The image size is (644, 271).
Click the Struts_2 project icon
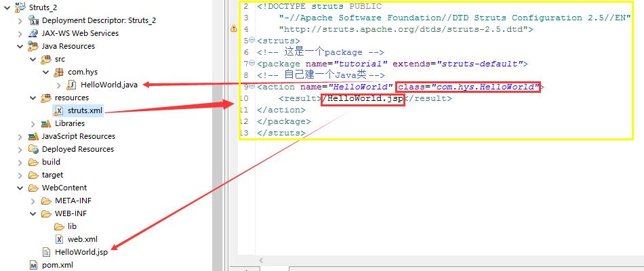coord(20,6)
